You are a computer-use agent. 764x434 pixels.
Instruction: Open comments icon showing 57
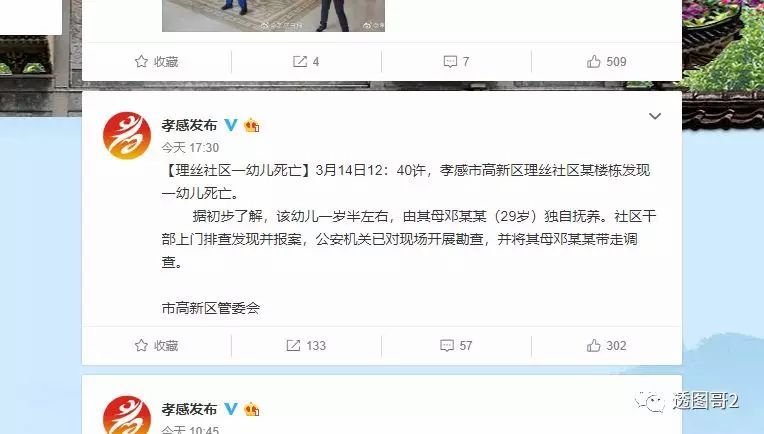(x=446, y=345)
